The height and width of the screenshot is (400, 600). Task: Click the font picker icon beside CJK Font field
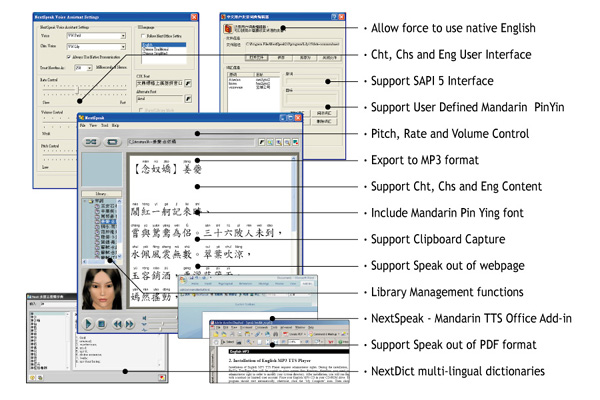click(x=188, y=83)
